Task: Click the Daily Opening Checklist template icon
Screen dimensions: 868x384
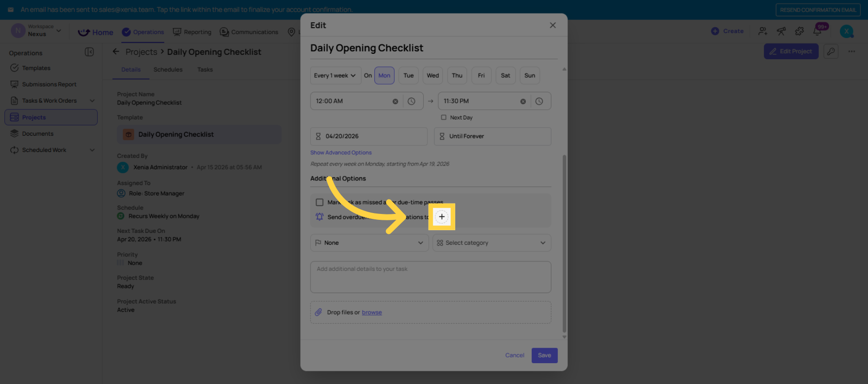Action: 128,134
